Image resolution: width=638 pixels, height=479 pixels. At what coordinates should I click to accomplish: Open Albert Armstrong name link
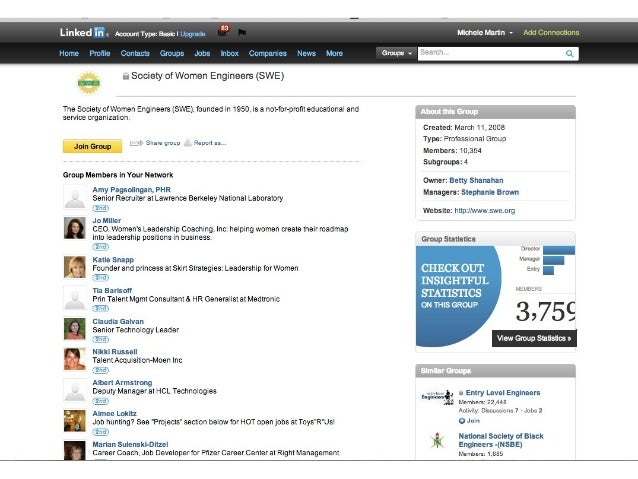click(122, 383)
